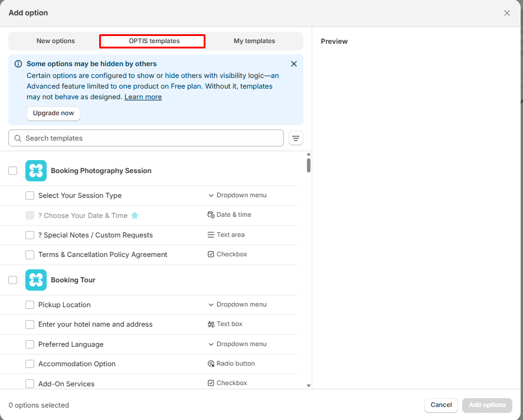523x420 pixels.
Task: Click Booking Tour title text
Action: (x=73, y=280)
